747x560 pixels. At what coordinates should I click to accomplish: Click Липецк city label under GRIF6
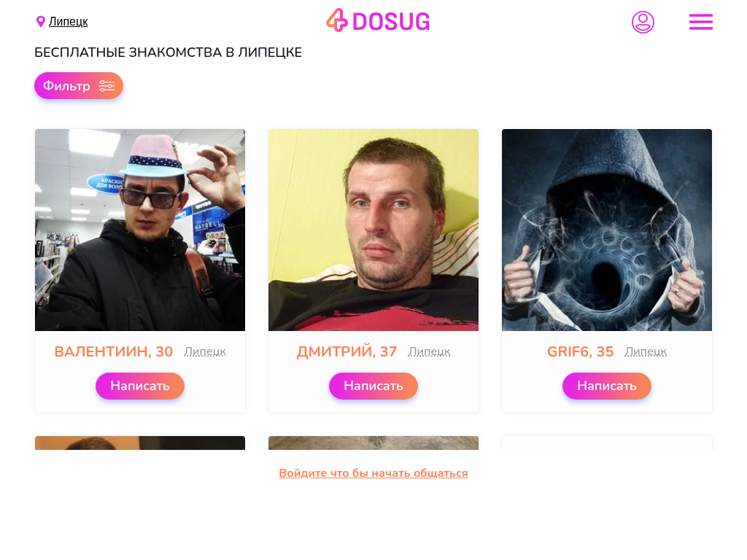click(x=646, y=352)
